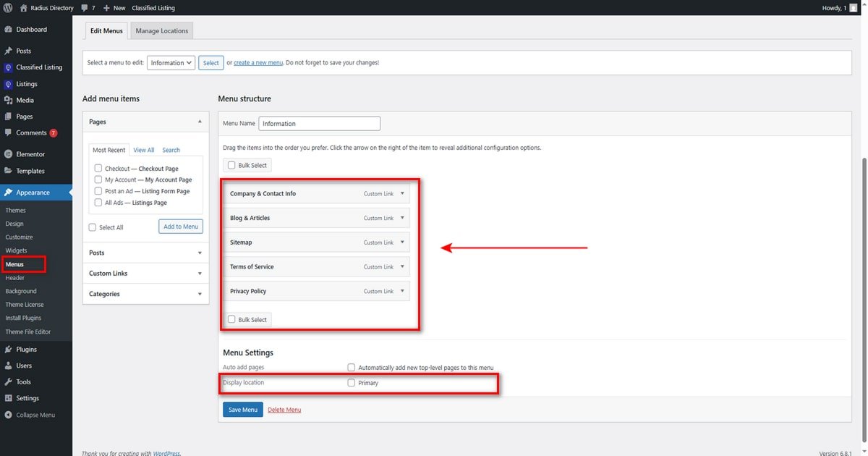This screenshot has height=456, width=868.
Task: Check the All Ads Listings Page checkbox
Action: point(98,203)
